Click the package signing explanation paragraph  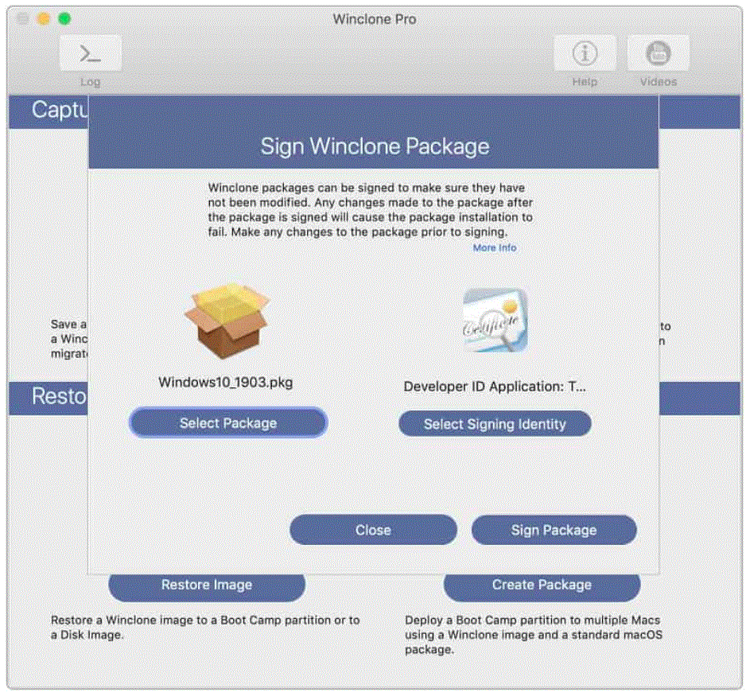tap(370, 209)
